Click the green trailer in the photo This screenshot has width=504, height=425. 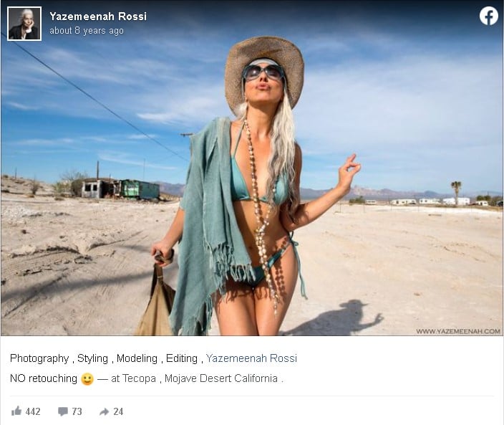140,189
